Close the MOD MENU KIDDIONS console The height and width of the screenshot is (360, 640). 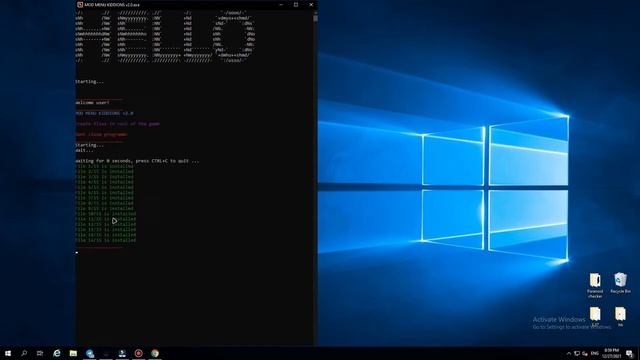[311, 4]
